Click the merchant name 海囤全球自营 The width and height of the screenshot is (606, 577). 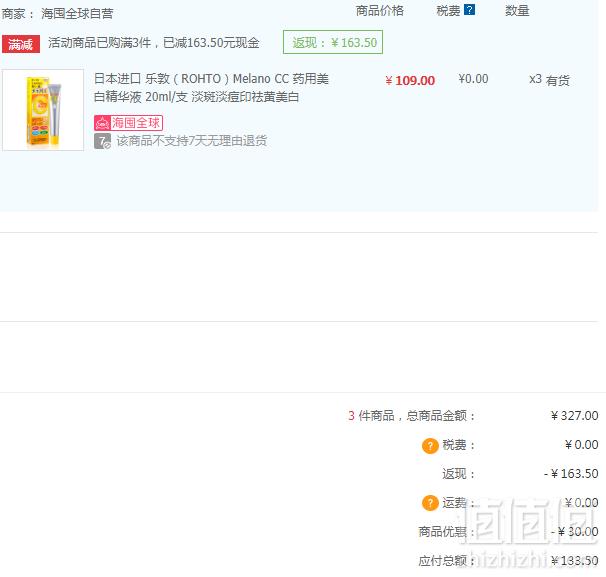(77, 14)
